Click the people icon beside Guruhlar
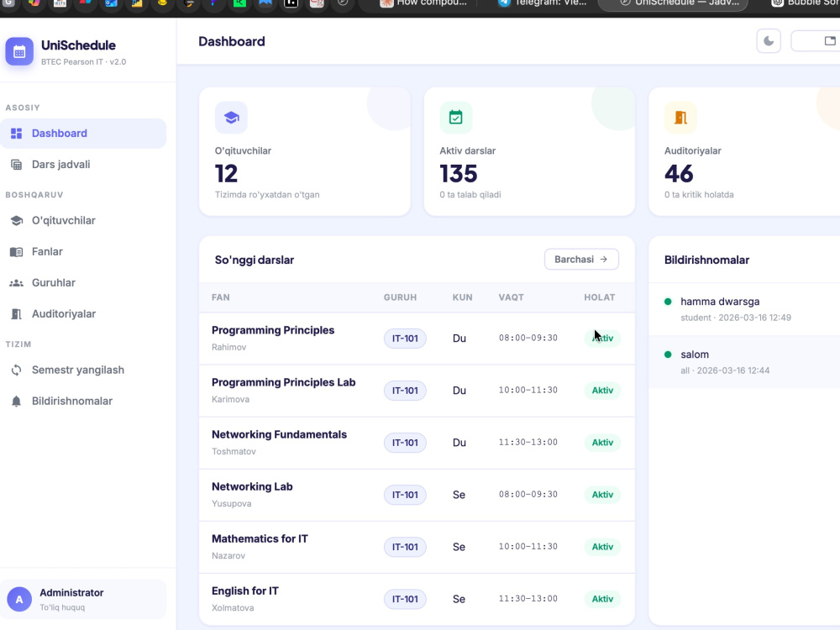840x630 pixels. pyautogui.click(x=17, y=283)
